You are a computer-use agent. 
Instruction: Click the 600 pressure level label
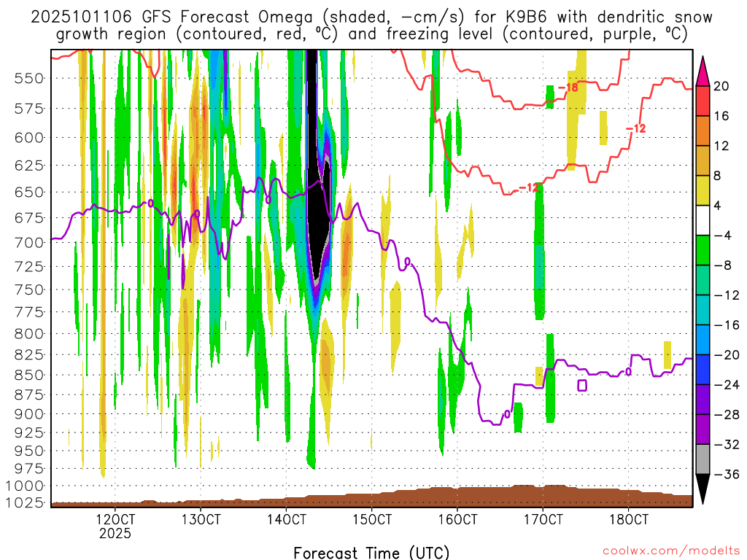pos(29,138)
